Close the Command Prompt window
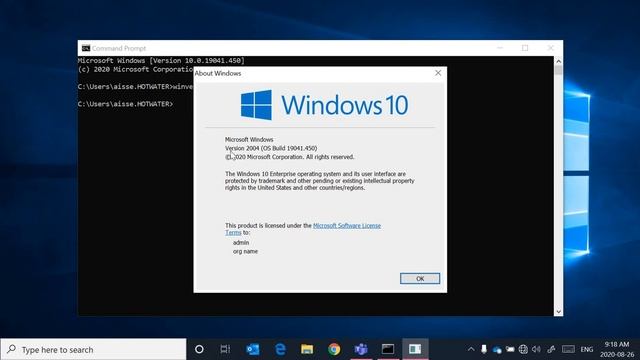This screenshot has width=640, height=360. [550, 48]
